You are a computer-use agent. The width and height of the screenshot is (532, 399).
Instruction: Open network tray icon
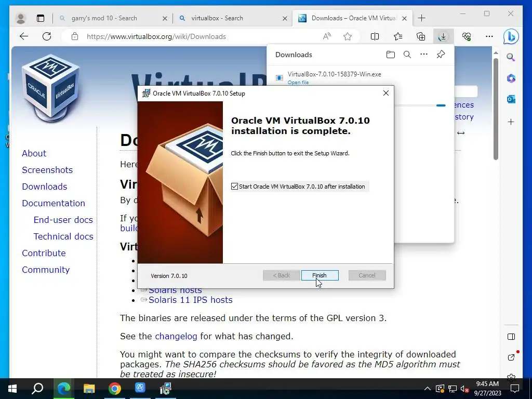click(x=453, y=389)
